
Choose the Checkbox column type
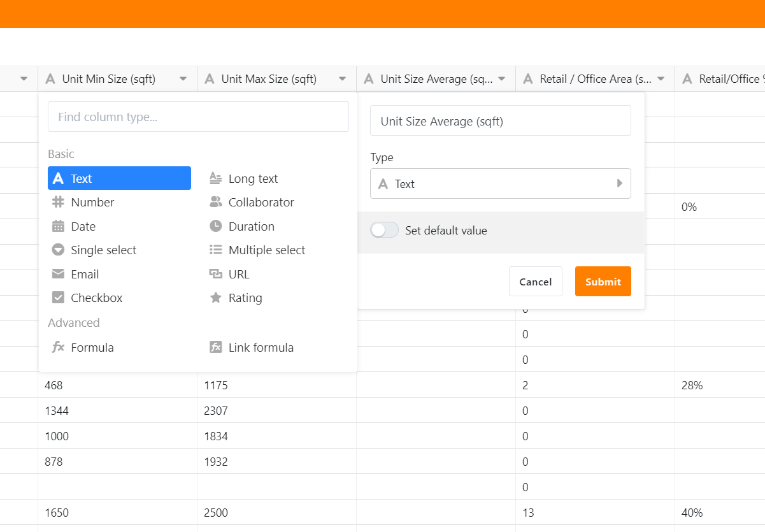point(96,298)
